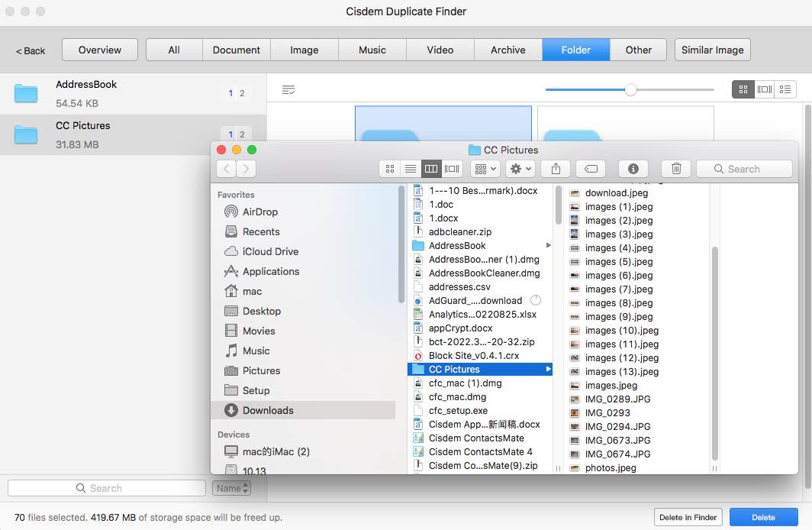
Task: Switch to cover flow view in Cisdem
Action: (x=765, y=89)
